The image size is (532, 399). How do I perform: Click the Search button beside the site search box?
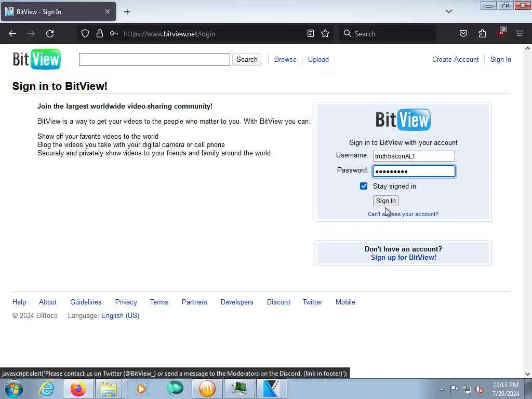pos(247,59)
